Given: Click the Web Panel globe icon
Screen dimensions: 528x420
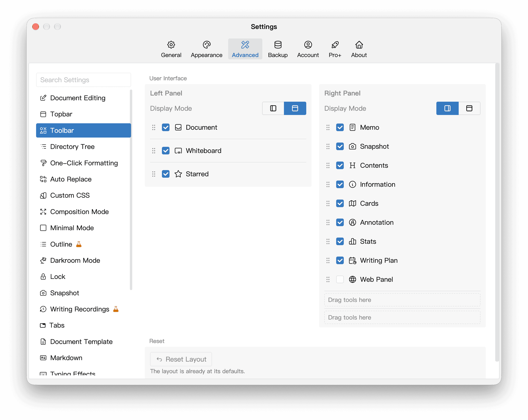Looking at the screenshot, I should (x=352, y=279).
